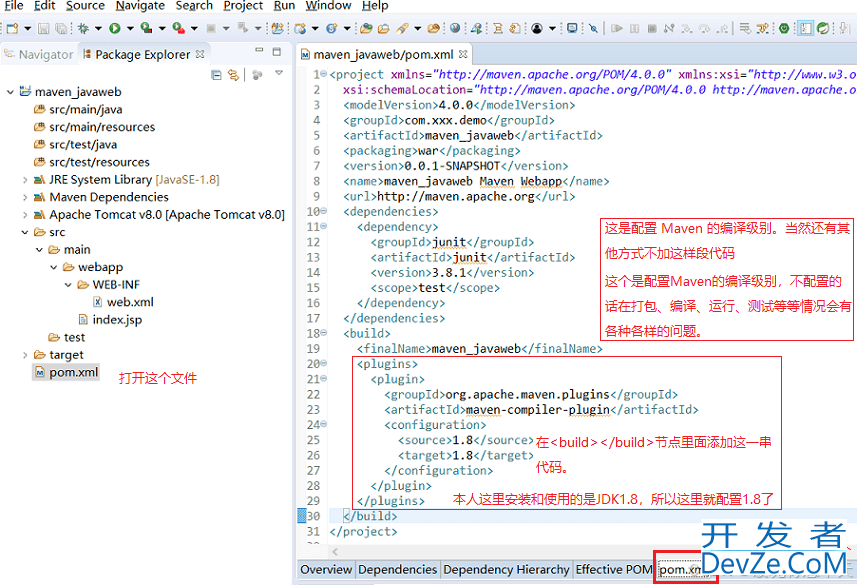Open Run toolbar dropdown arrow
The image size is (857, 585).
click(x=130, y=28)
